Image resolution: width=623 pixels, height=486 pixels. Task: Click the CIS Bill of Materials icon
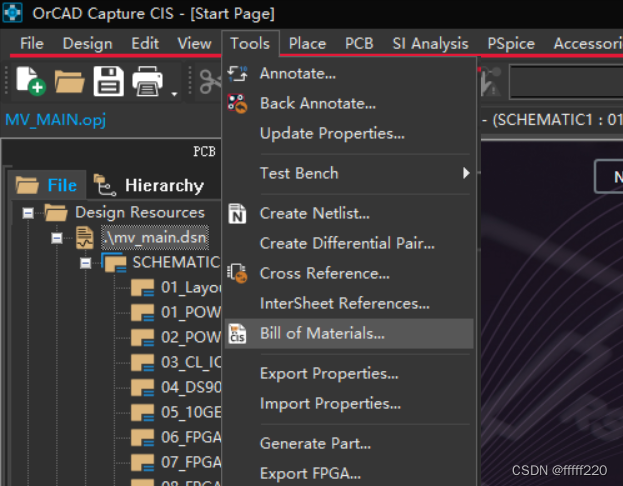pos(237,333)
